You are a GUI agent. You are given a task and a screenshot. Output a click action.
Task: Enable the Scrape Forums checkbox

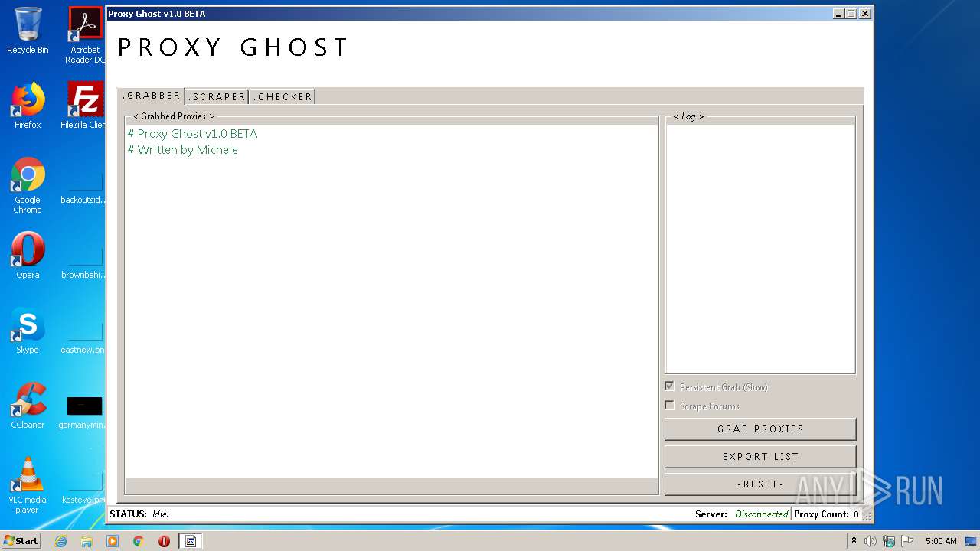coord(669,406)
